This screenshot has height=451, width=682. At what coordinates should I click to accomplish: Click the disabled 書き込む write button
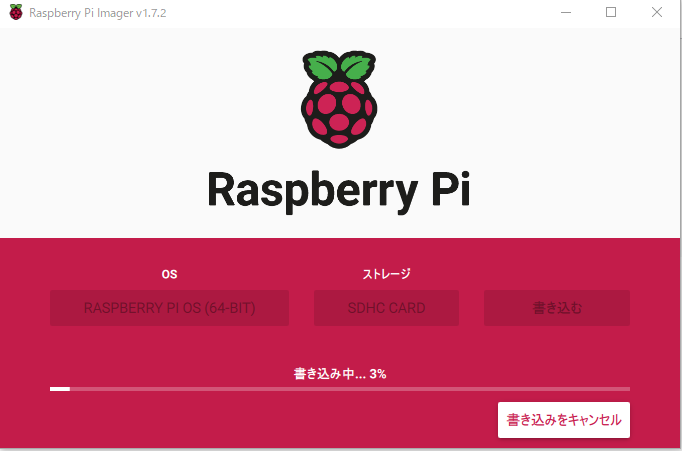coord(557,308)
